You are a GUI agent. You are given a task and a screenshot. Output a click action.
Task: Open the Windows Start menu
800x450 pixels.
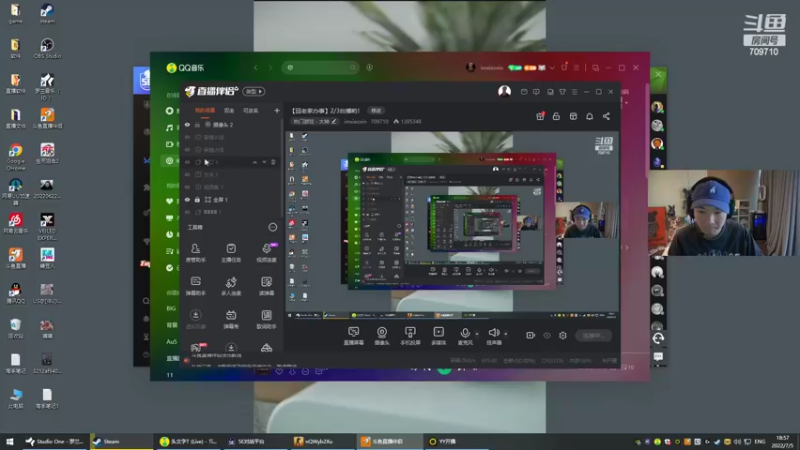click(10, 441)
